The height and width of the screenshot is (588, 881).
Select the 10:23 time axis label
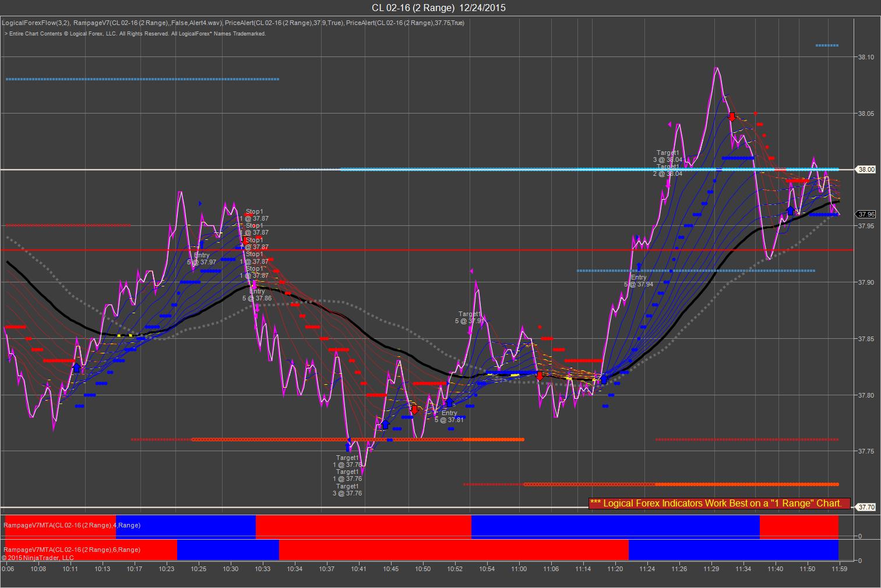coord(167,569)
